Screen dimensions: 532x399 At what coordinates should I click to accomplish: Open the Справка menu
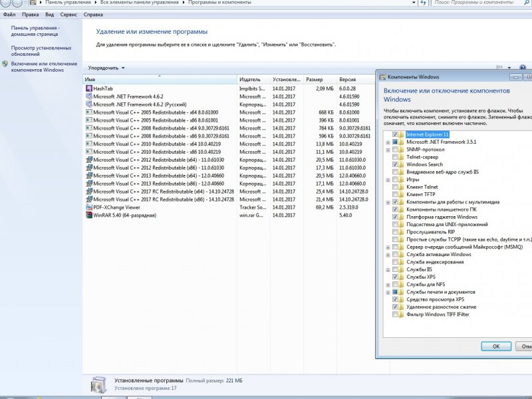click(93, 15)
